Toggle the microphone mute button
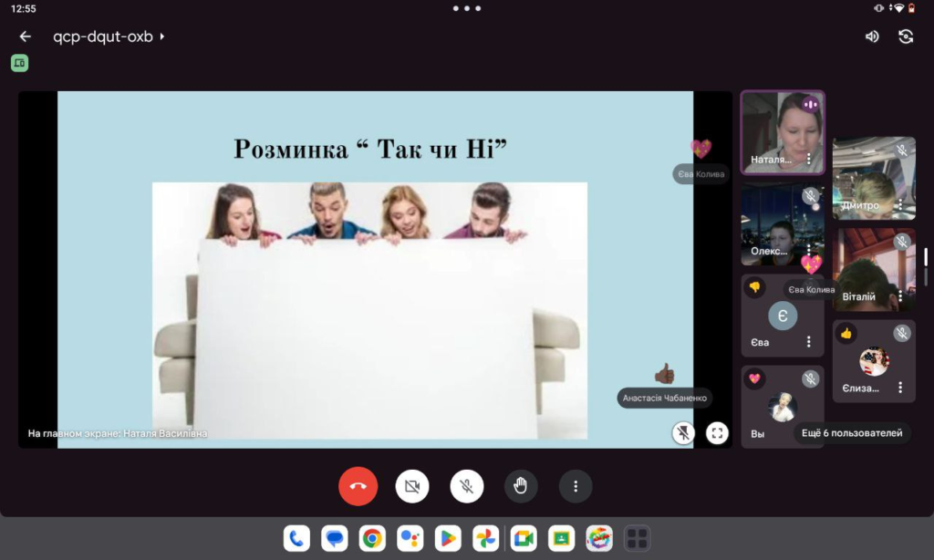934x560 pixels. pyautogui.click(x=466, y=486)
